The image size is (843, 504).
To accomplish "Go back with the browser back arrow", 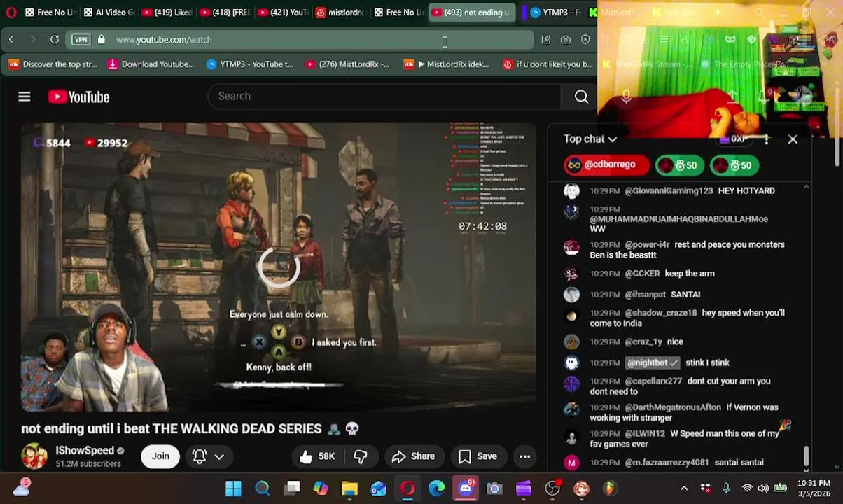I will 11,40.
